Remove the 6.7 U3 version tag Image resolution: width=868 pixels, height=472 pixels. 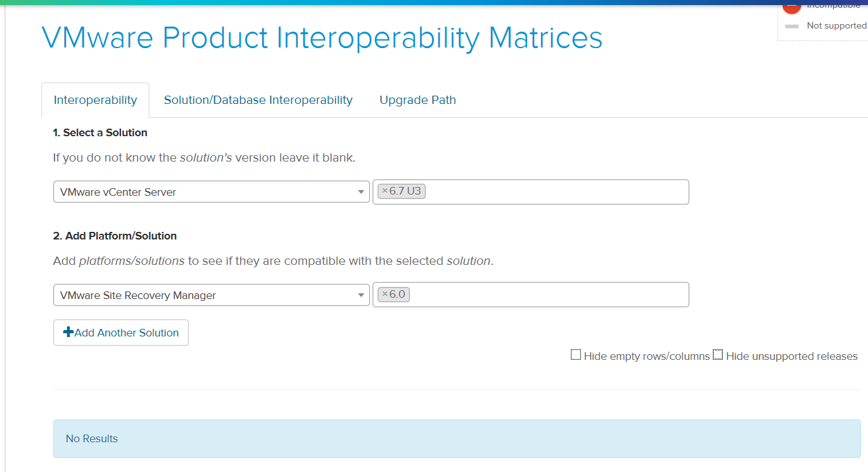385,191
